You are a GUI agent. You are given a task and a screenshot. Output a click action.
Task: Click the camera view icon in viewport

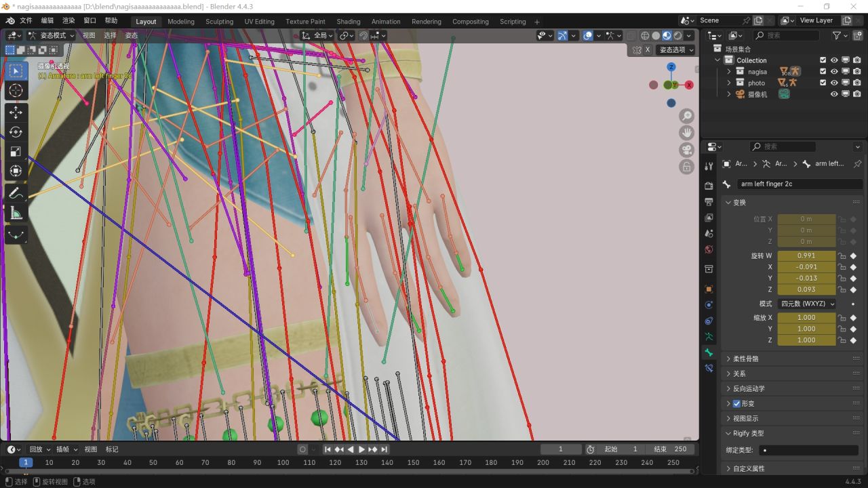point(686,150)
